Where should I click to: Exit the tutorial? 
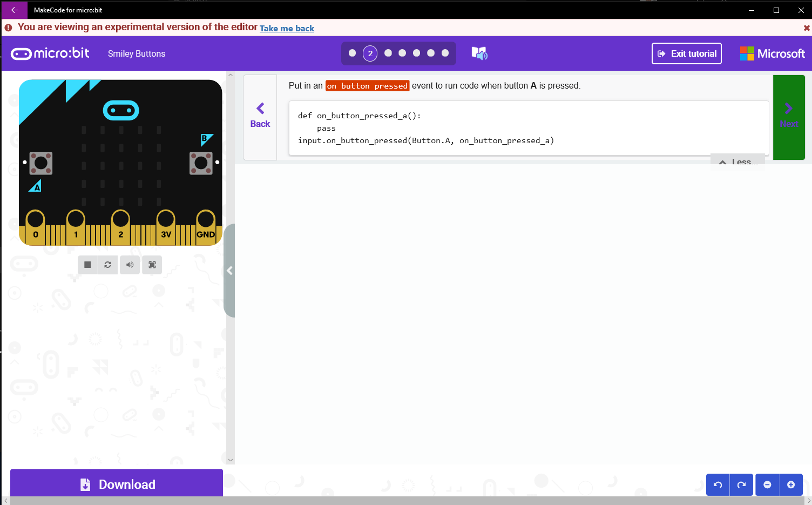point(687,53)
